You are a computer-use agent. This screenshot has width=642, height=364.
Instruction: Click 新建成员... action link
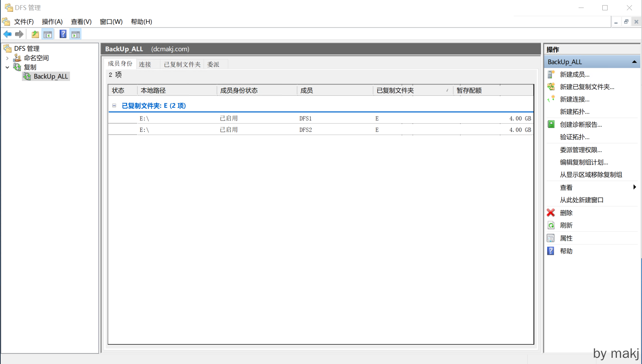[x=574, y=74]
